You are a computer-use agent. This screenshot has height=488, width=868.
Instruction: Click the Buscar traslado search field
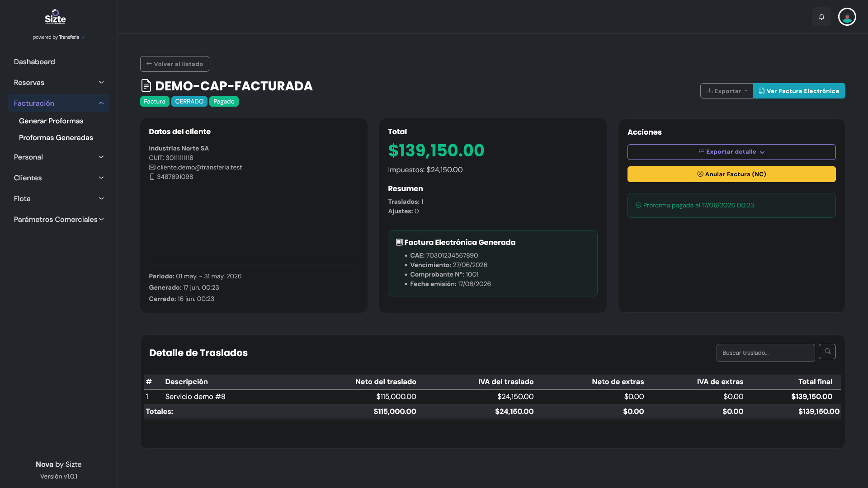765,352
